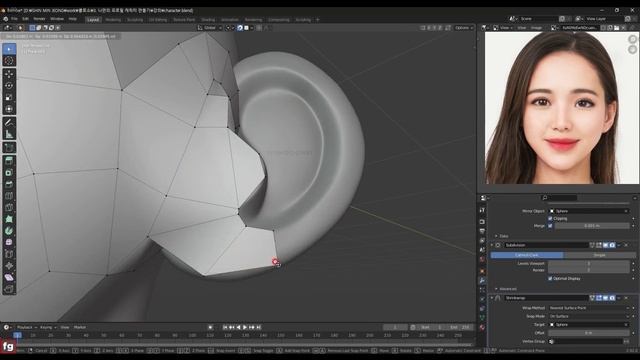Viewport: 640px width, 360px height.
Task: Open the Snap Mode dropdown
Action: tap(589, 316)
